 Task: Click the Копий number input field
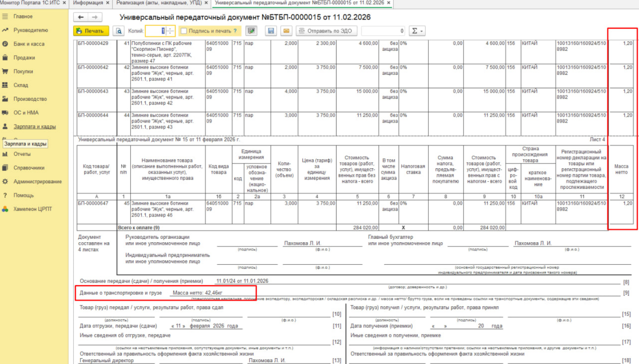[x=155, y=31]
